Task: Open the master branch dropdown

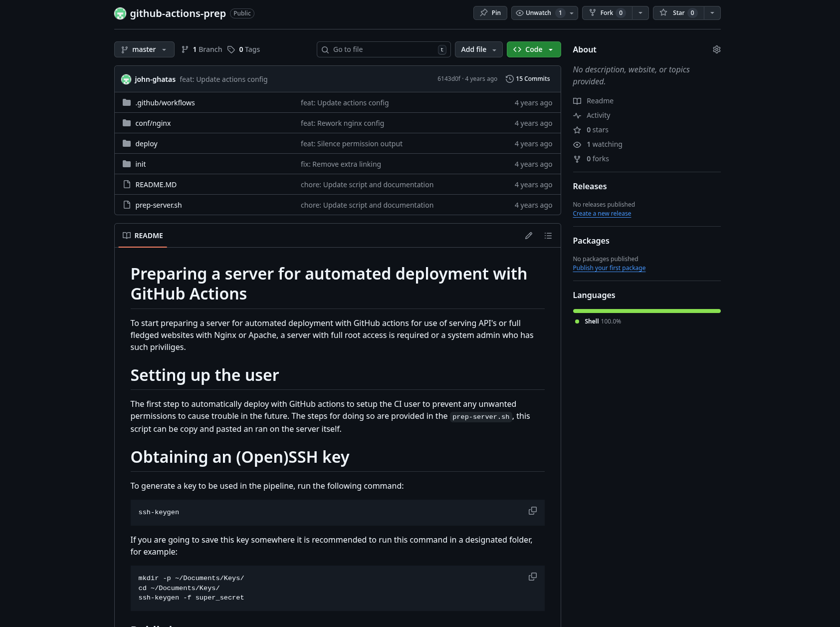Action: 144,49
